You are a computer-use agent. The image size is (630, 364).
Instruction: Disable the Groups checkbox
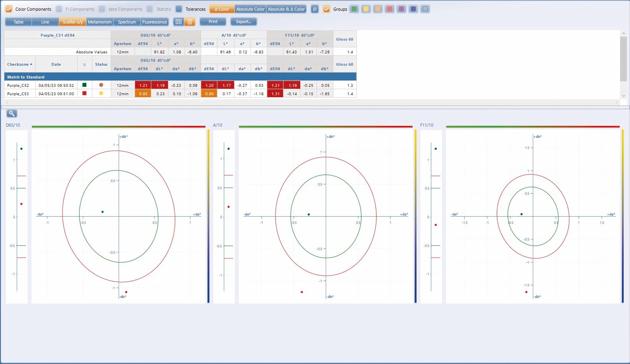(x=327, y=9)
